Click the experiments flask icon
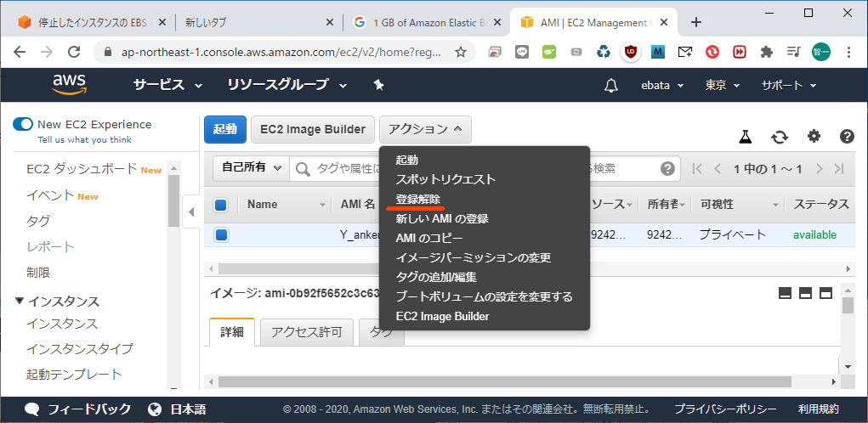 pos(746,137)
